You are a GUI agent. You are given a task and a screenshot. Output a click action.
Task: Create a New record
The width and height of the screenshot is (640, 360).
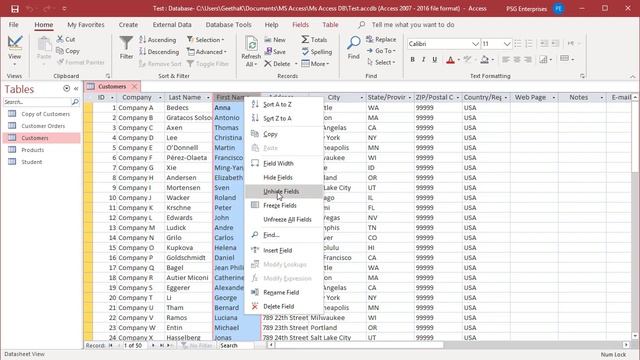click(x=275, y=40)
